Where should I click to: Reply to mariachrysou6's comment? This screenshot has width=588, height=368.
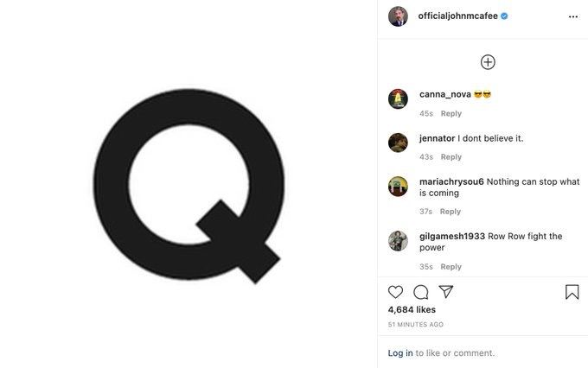451,212
